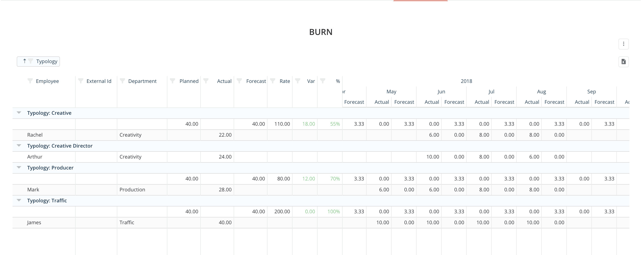Select the Rachel employee row
The image size is (644, 255).
[35, 135]
